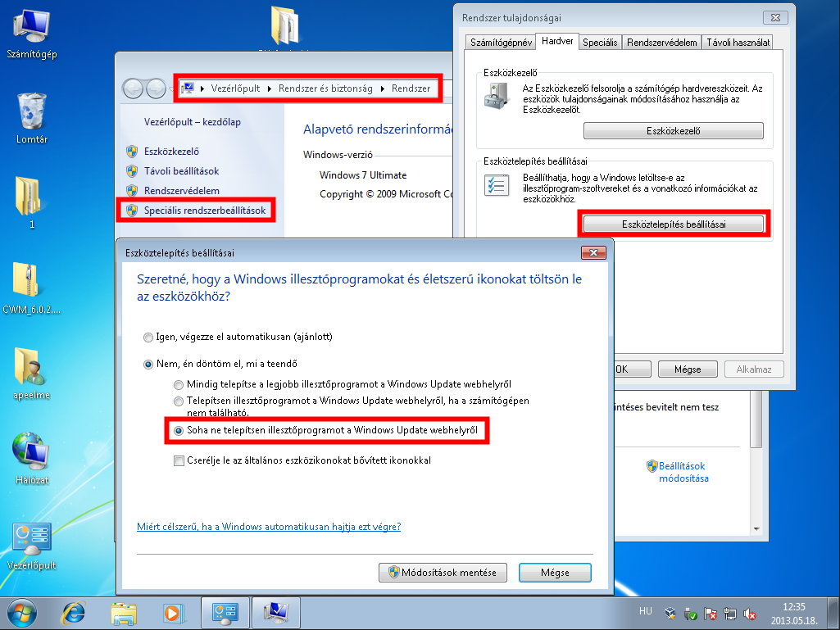This screenshot has height=630, width=840.
Task: Select "Nem, én döntöm el" option
Action: [x=148, y=365]
